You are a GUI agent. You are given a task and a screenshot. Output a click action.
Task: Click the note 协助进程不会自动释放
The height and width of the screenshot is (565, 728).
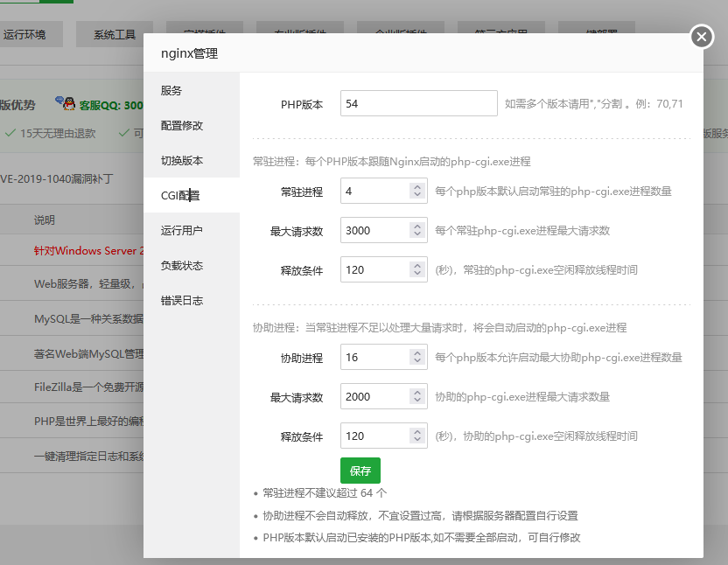pos(420,516)
